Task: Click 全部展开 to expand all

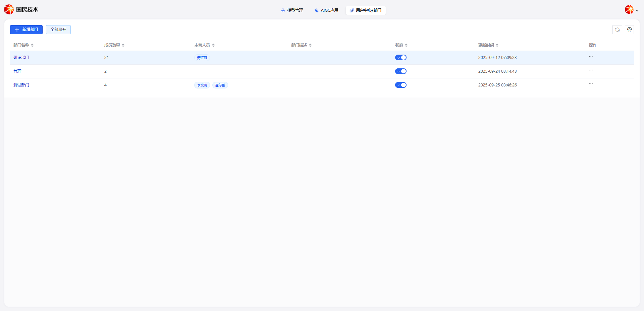Action: coord(58,29)
